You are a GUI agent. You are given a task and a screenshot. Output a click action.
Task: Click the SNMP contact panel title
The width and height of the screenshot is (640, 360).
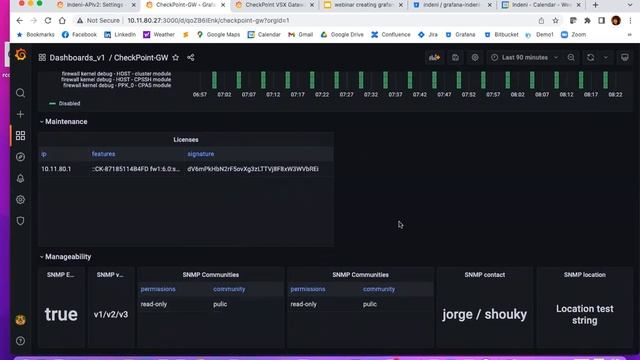[x=484, y=275]
